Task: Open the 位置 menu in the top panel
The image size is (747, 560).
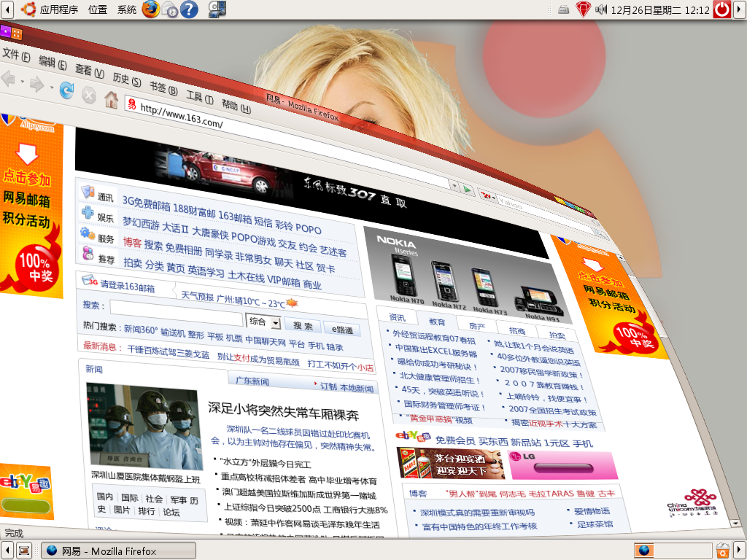Action: point(98,9)
